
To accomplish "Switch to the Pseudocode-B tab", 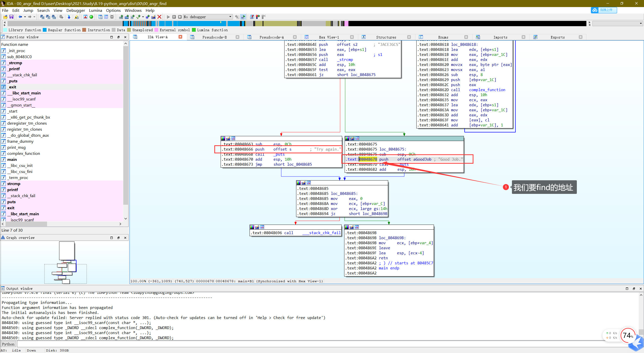I will click(x=214, y=37).
